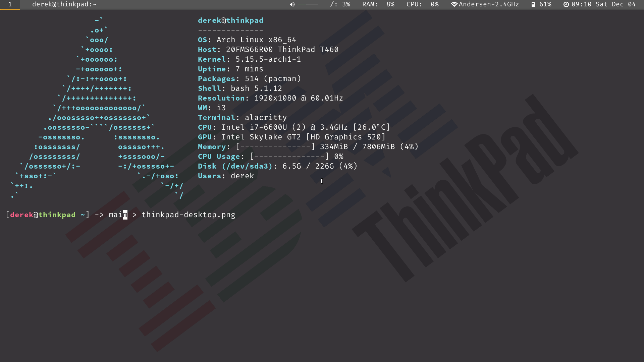The width and height of the screenshot is (644, 362).
Task: Click the Resolution: 1920x1080 line
Action: 270,98
